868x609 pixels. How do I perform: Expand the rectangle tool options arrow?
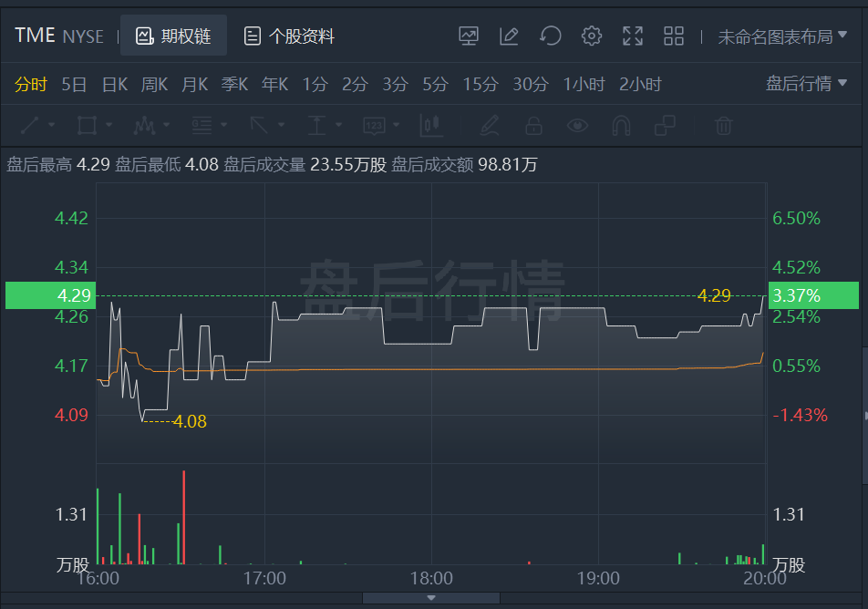tap(109, 125)
